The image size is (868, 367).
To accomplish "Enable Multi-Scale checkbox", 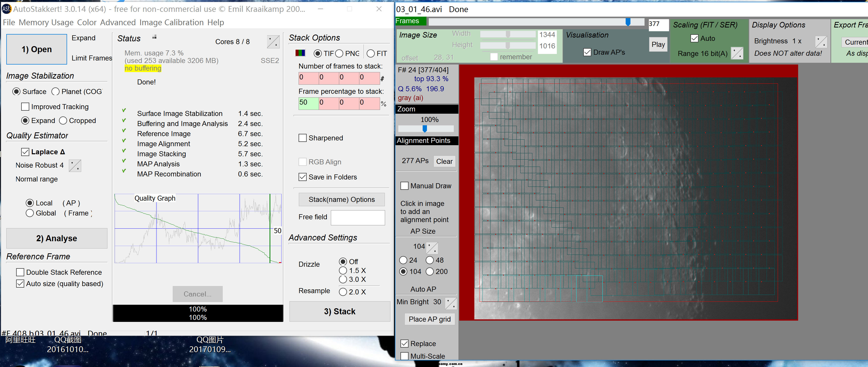I will click(x=404, y=356).
